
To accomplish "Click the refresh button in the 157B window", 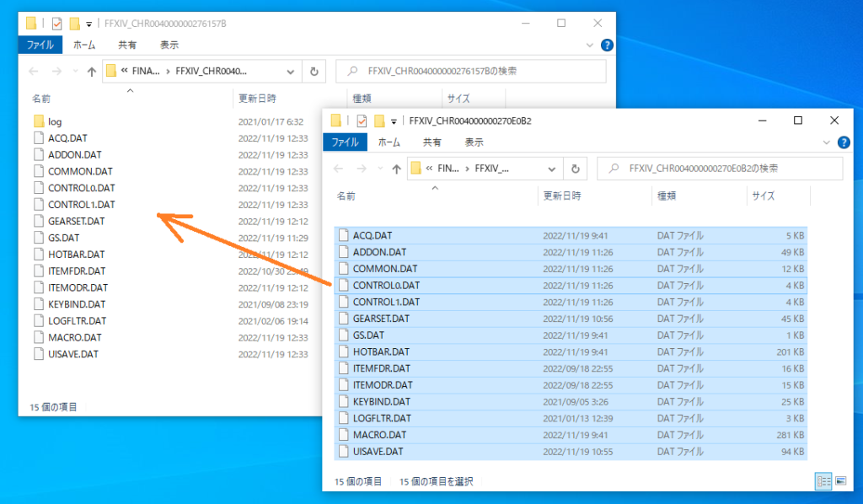I will pyautogui.click(x=314, y=72).
